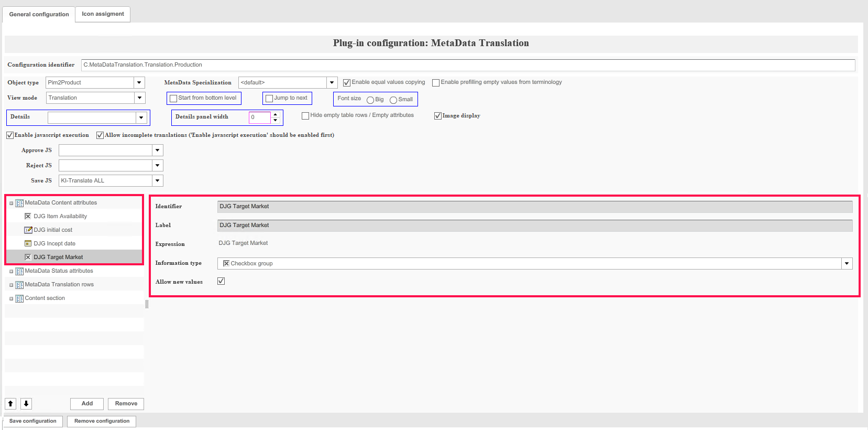Open the Object type dropdown

pyautogui.click(x=139, y=82)
